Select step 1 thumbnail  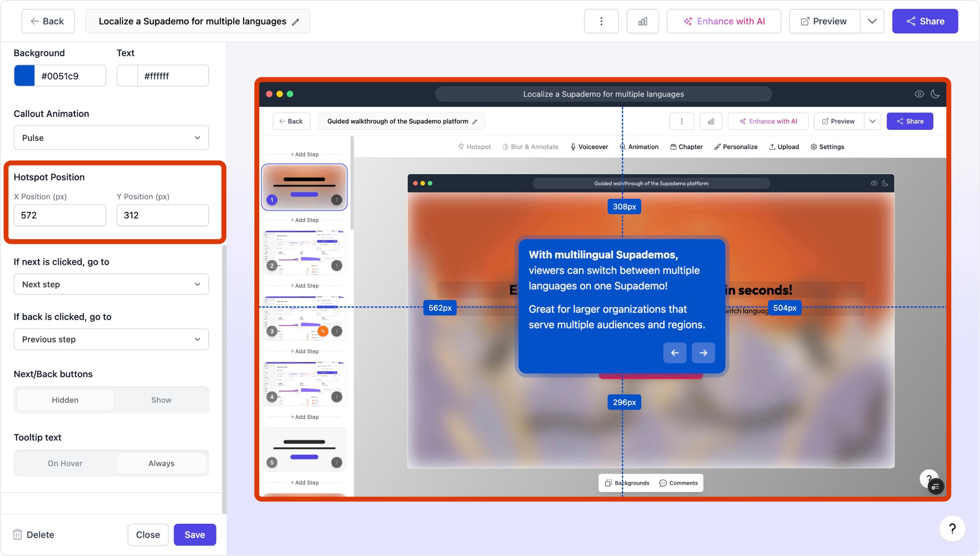click(x=304, y=186)
